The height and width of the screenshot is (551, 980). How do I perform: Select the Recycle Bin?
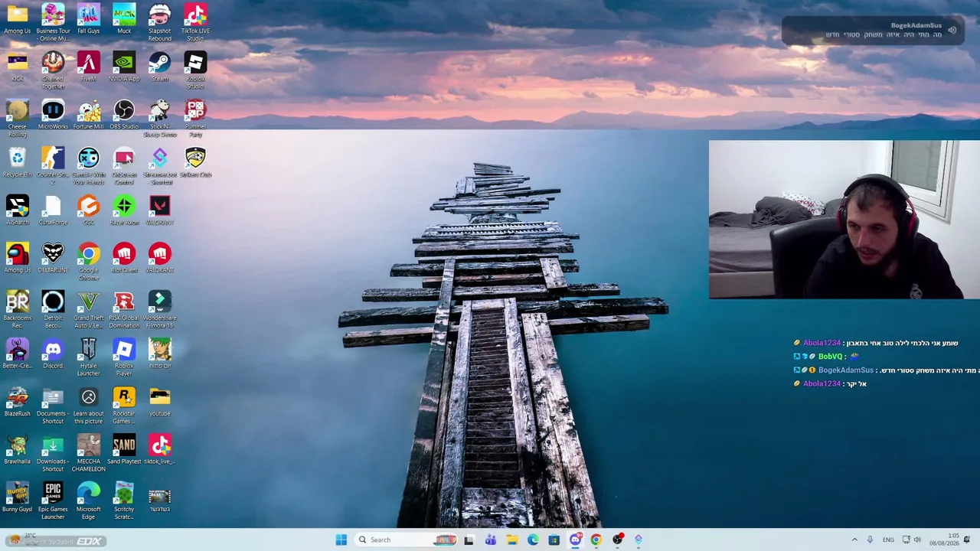coord(17,163)
